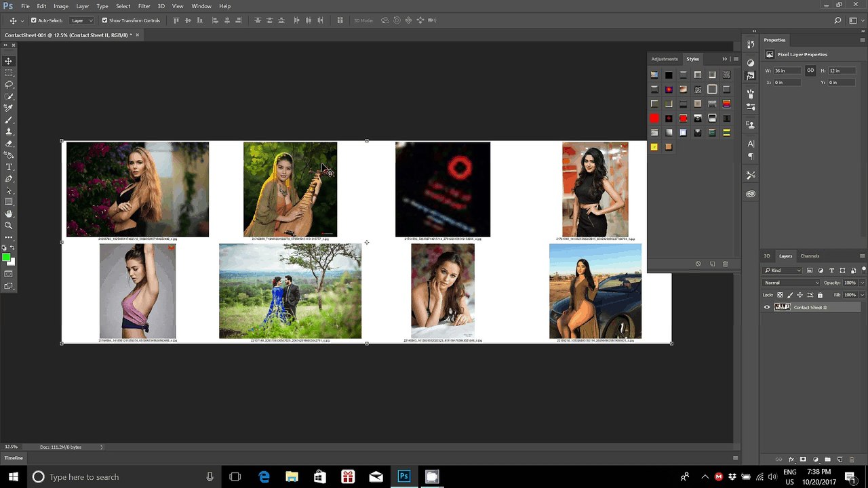Click the layer style fx icon
868x488 pixels.
coord(791,460)
